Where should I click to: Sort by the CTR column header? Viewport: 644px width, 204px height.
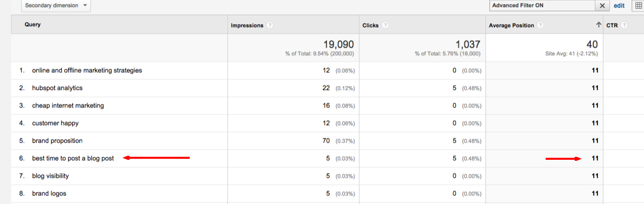pyautogui.click(x=612, y=25)
